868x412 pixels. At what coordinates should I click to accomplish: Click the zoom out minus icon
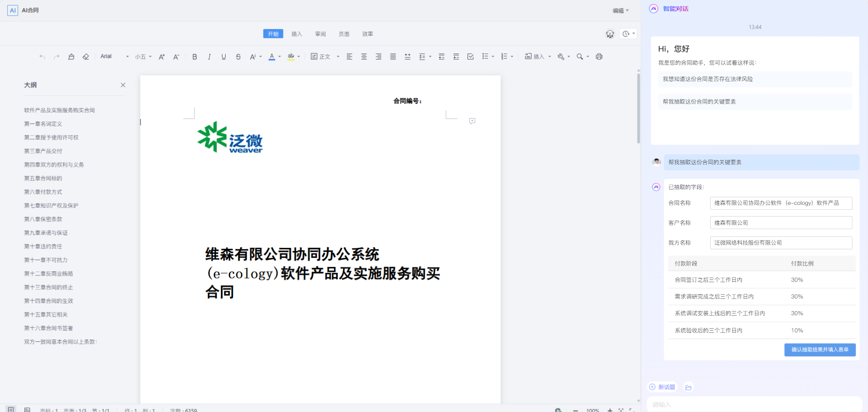pyautogui.click(x=576, y=410)
